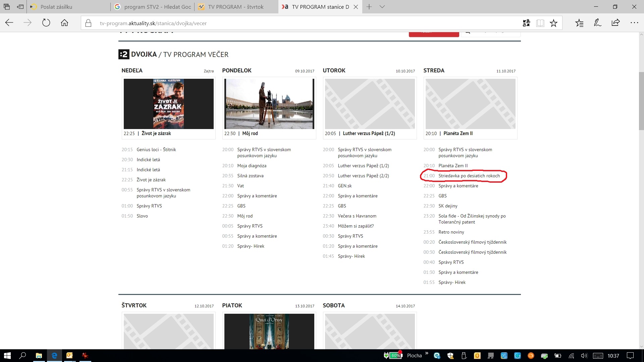Close the TV PROGRAM stanice D tab
The height and width of the screenshot is (362, 644).
[356, 7]
